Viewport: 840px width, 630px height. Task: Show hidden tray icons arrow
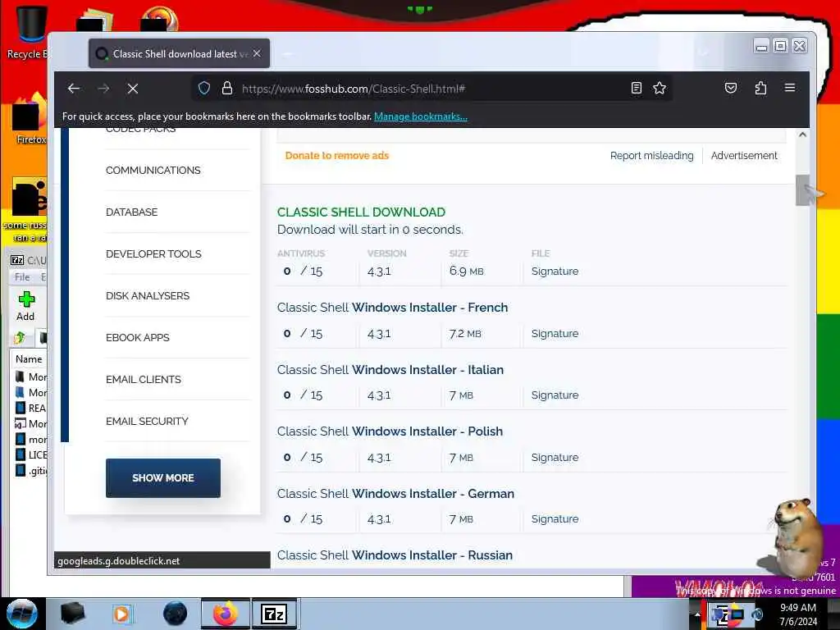coord(697,614)
